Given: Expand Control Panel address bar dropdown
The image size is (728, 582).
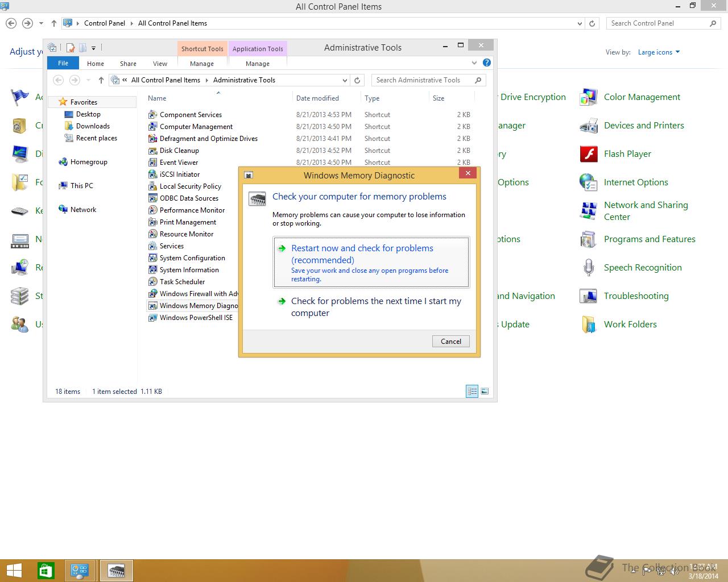Looking at the screenshot, I should coord(580,23).
